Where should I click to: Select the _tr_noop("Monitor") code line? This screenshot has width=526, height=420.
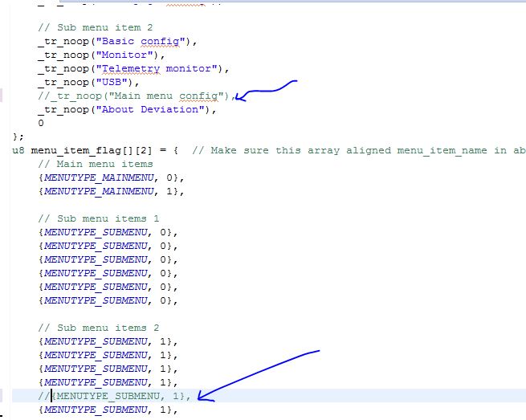[101, 55]
